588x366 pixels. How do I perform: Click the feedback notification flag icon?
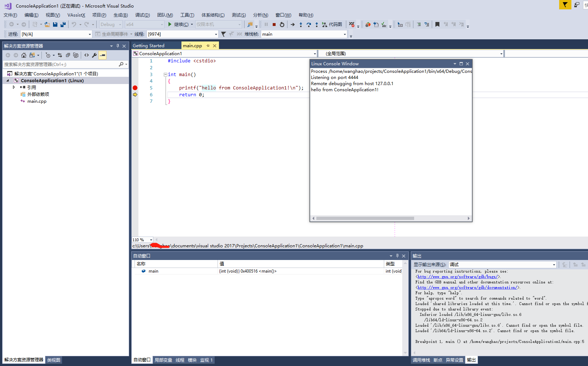click(565, 5)
